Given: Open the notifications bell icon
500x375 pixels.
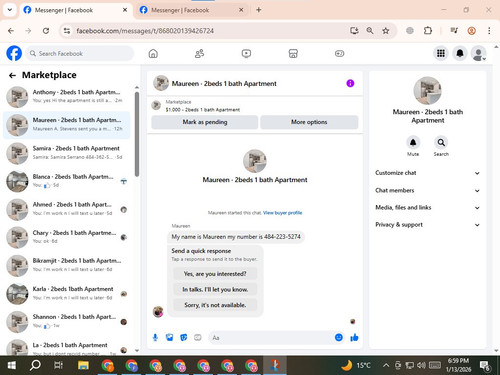Looking at the screenshot, I should tap(460, 53).
